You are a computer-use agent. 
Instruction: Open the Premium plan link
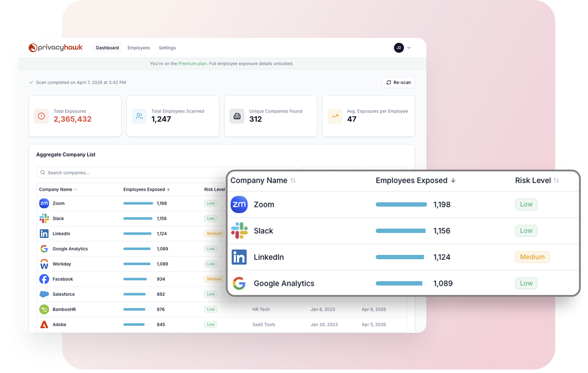(192, 63)
